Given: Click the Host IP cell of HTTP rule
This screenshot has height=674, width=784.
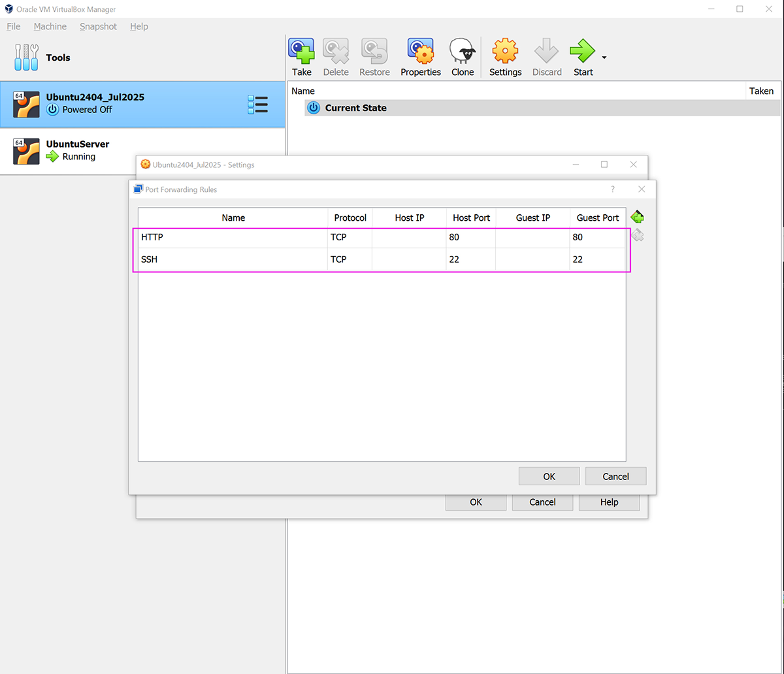Looking at the screenshot, I should (409, 237).
